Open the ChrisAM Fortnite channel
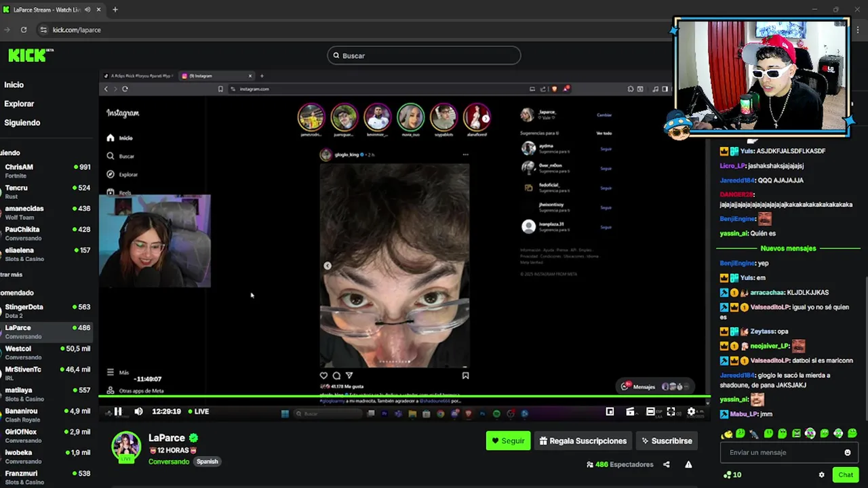This screenshot has height=488, width=868. 47,171
